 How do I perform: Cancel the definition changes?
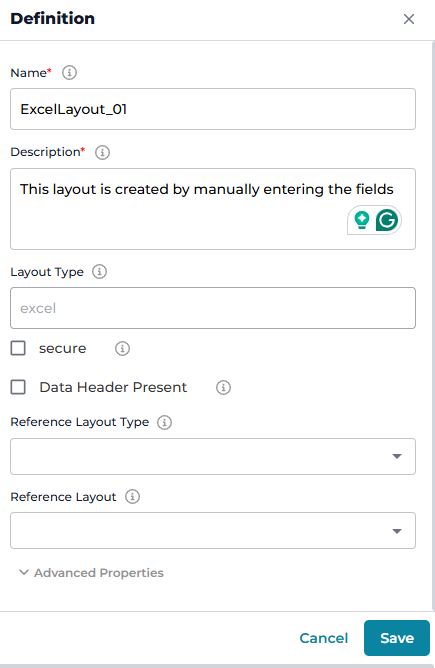[x=324, y=638]
